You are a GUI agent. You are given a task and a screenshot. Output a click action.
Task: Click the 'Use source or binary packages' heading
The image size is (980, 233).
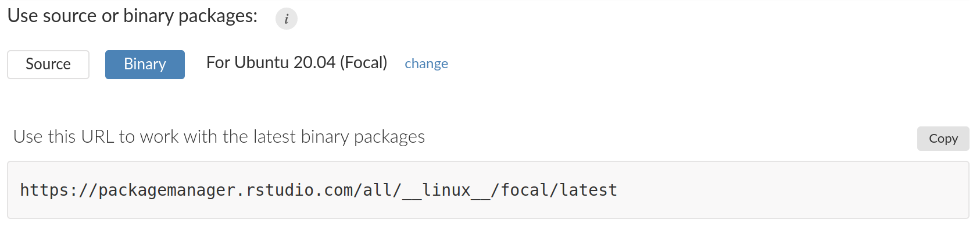pyautogui.click(x=133, y=16)
